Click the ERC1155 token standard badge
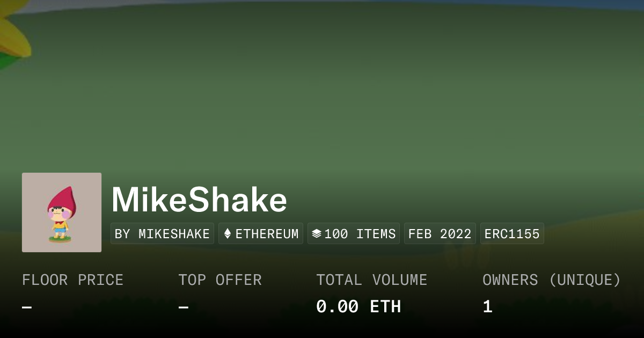Screen dimensions: 644x338 pyautogui.click(x=512, y=234)
